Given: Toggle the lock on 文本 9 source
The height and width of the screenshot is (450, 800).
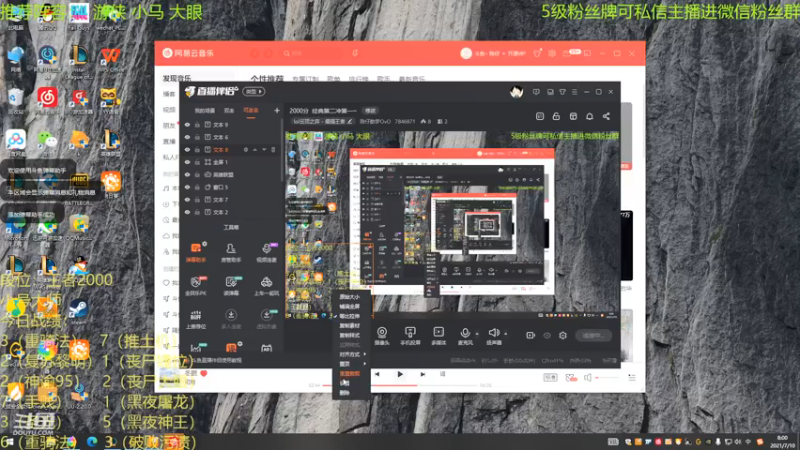Looking at the screenshot, I should pos(197,124).
